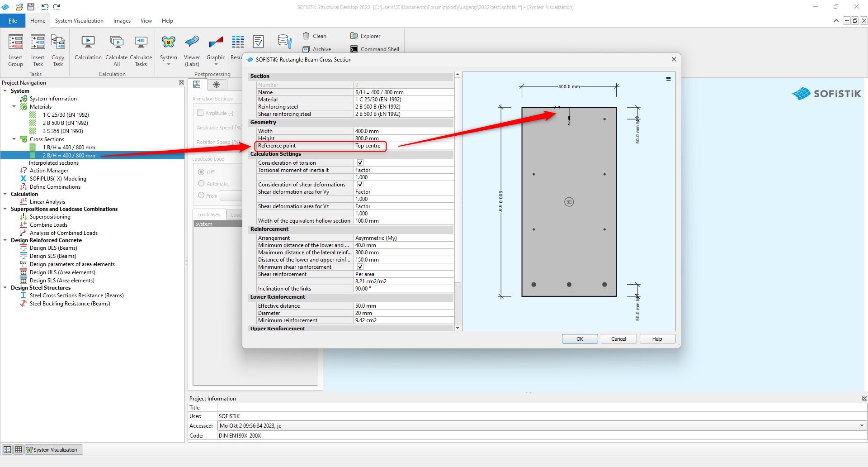Click Cancel in the Cross Section dialog

618,338
